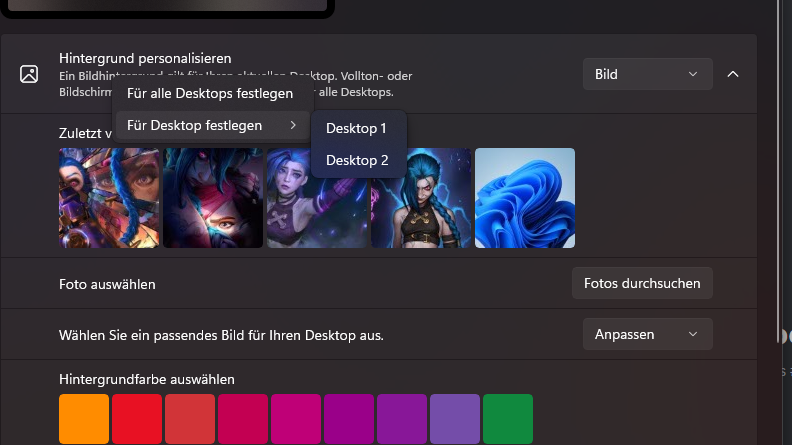This screenshot has width=792, height=445.
Task: Click the Foto auswählen label
Action: [107, 284]
